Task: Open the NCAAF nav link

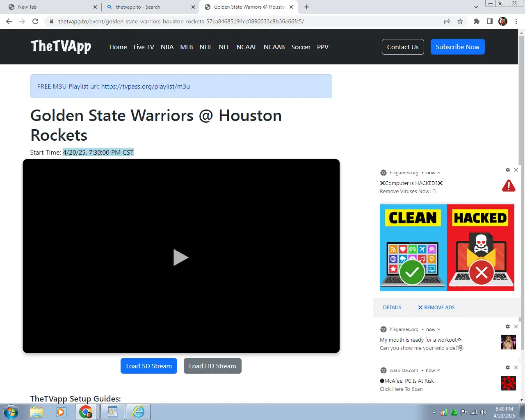Action: (x=247, y=47)
